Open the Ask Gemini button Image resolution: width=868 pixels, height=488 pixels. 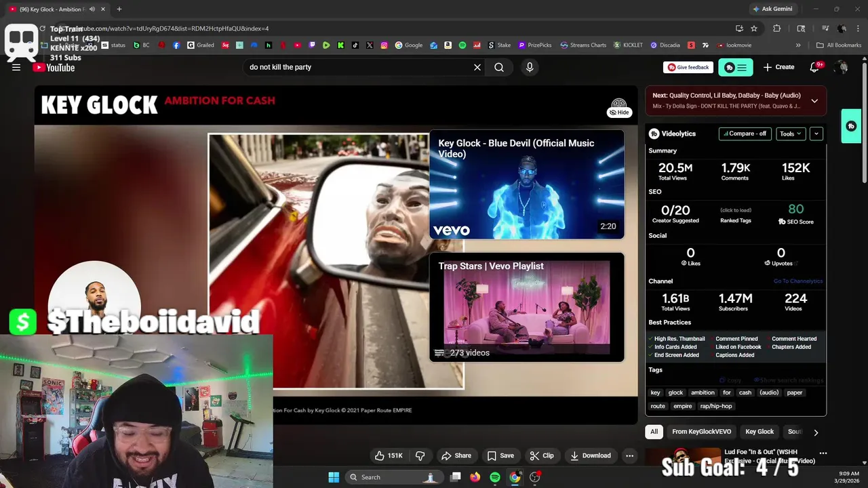point(772,9)
